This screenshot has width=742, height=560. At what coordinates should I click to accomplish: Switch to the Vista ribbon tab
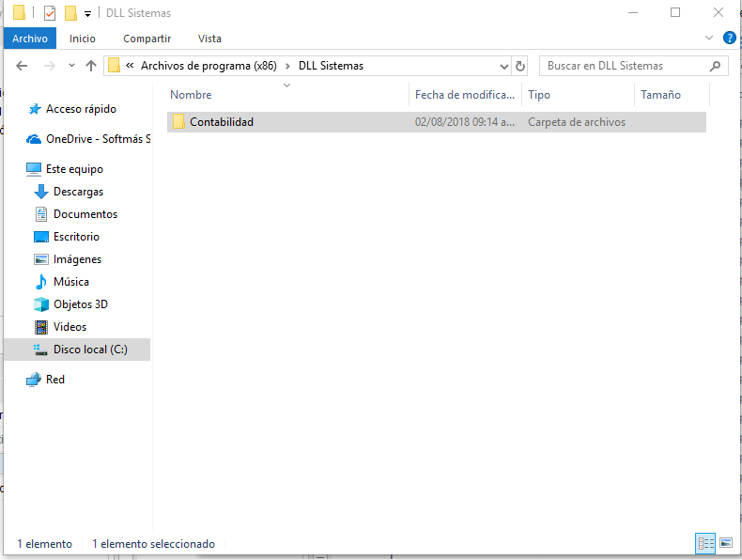click(209, 39)
